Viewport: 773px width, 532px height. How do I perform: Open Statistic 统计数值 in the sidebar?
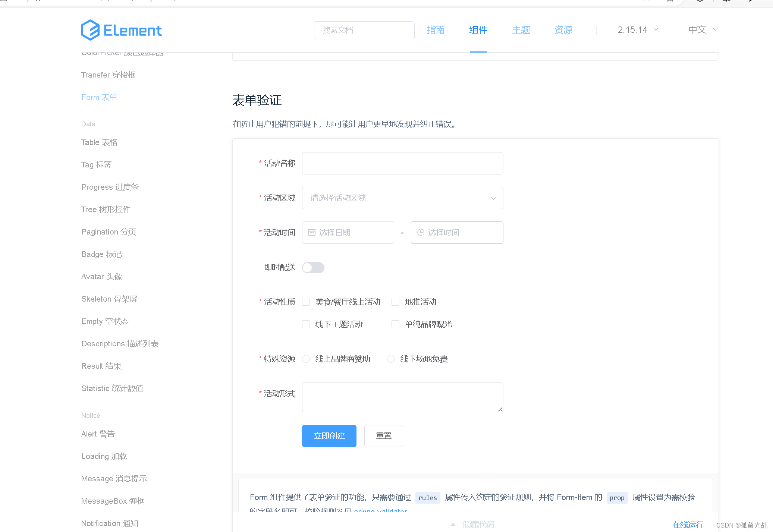point(112,388)
